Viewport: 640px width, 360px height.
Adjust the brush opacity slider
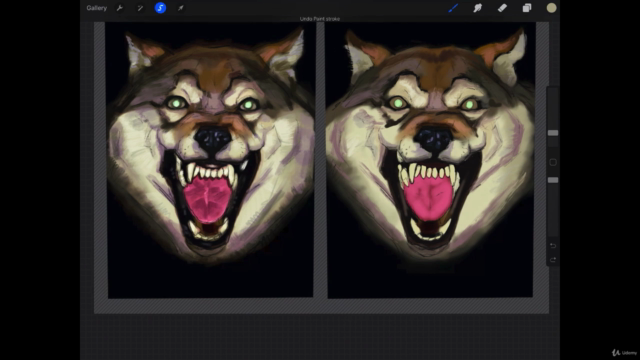coord(553,180)
